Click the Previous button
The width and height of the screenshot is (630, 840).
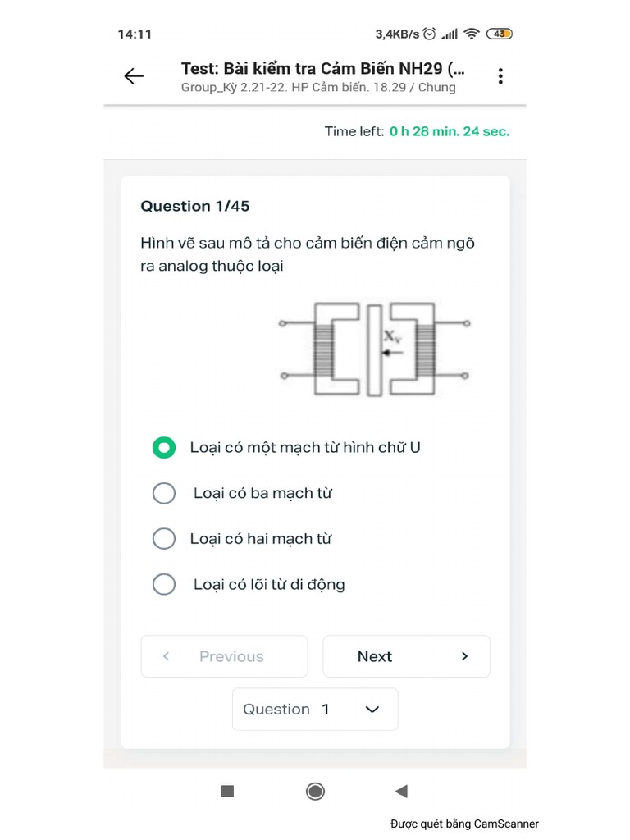click(224, 656)
